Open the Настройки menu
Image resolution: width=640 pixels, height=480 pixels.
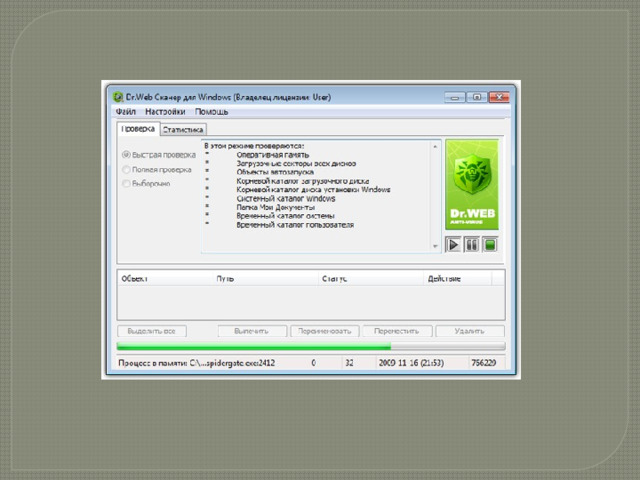(x=165, y=112)
